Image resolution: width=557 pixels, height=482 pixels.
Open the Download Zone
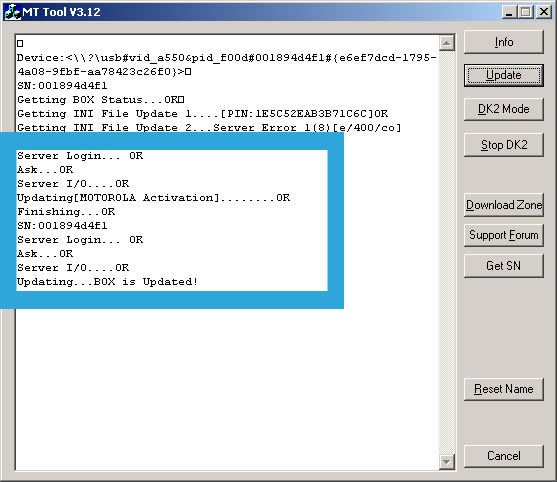(504, 205)
